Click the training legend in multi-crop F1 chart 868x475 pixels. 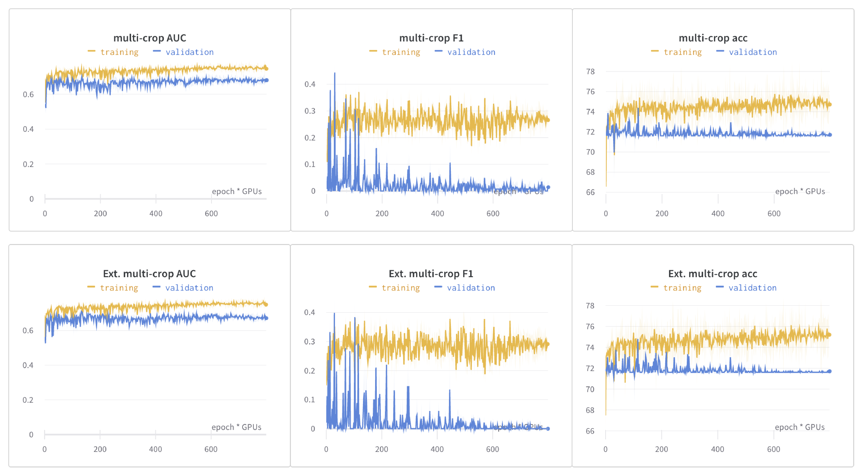point(395,52)
